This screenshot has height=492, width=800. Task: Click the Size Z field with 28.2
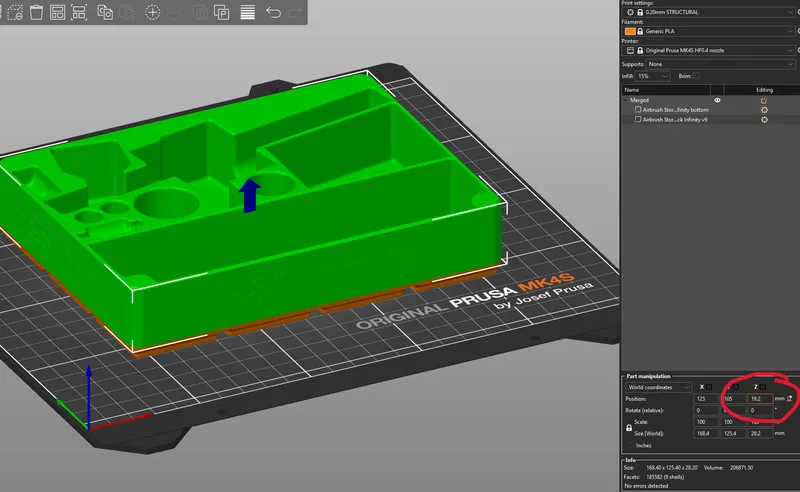760,433
